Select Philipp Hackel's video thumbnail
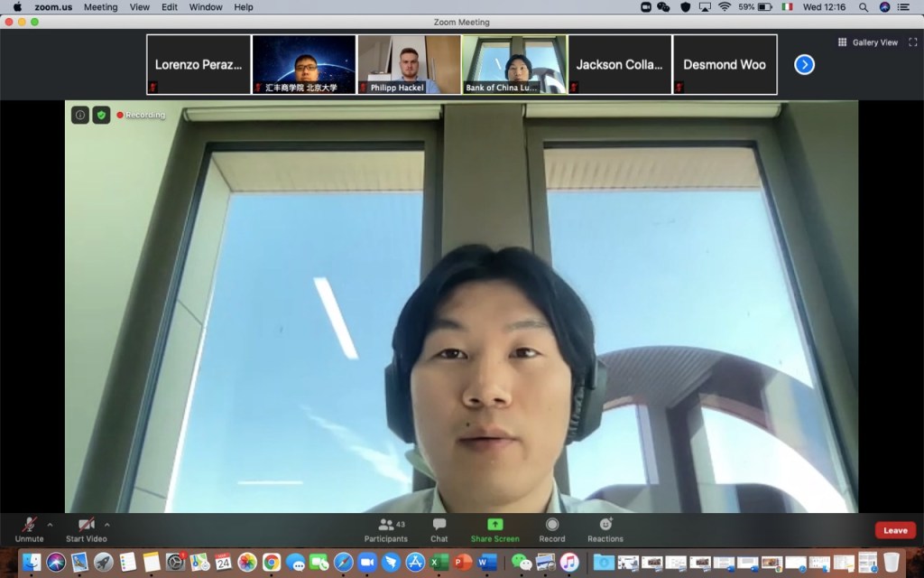Image resolution: width=924 pixels, height=578 pixels. click(409, 64)
